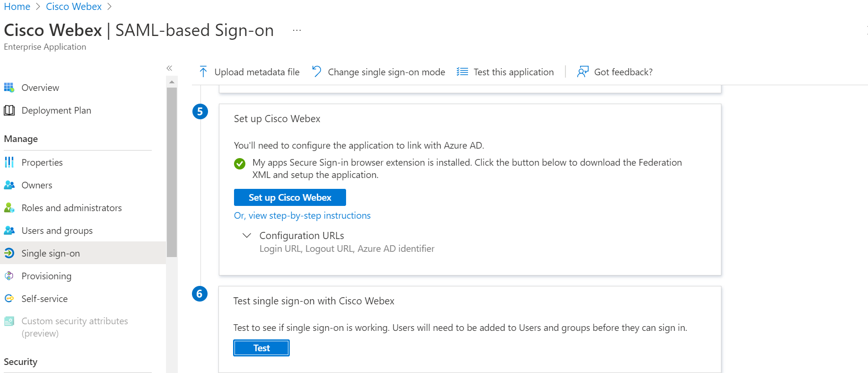Click the Overview grid icon
Viewport: 868px width, 373px height.
[x=9, y=88]
